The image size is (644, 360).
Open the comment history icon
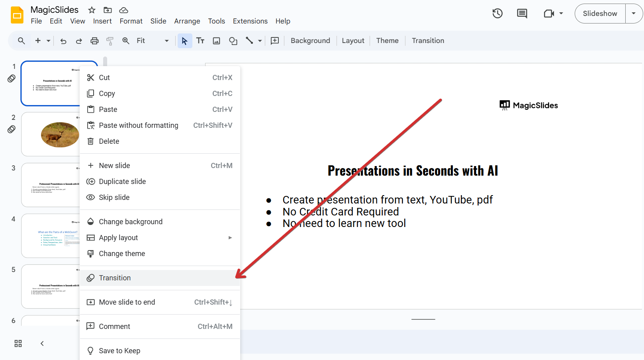(522, 14)
